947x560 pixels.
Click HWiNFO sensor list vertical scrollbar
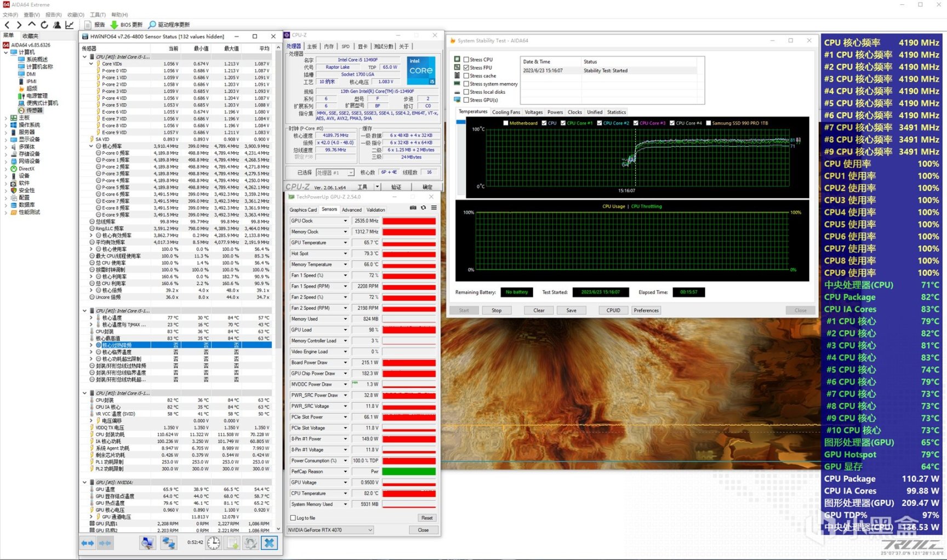[x=278, y=289]
